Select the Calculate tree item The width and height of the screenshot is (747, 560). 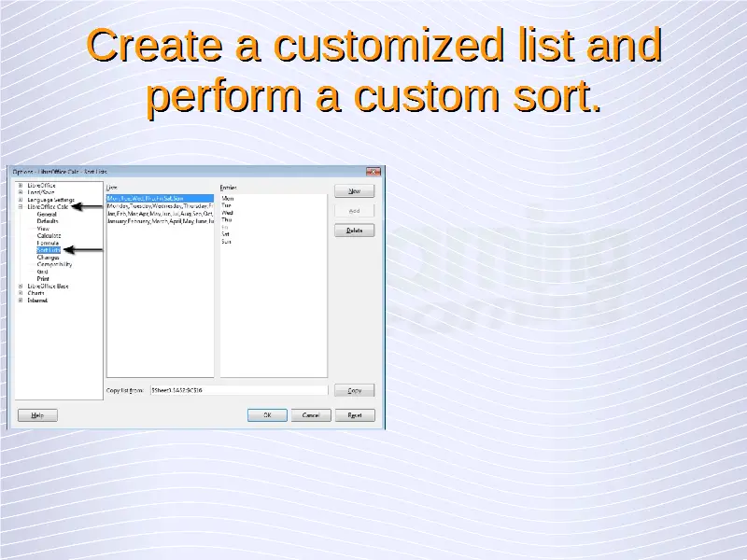point(49,235)
